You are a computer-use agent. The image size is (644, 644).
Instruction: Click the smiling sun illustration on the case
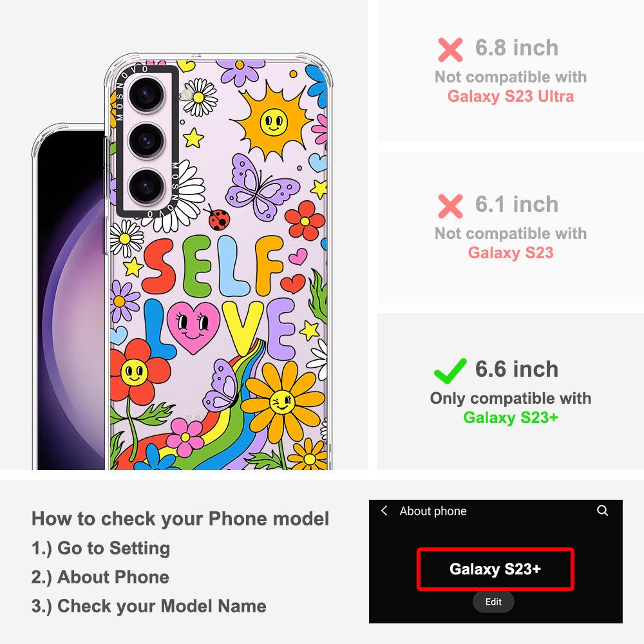tap(272, 122)
